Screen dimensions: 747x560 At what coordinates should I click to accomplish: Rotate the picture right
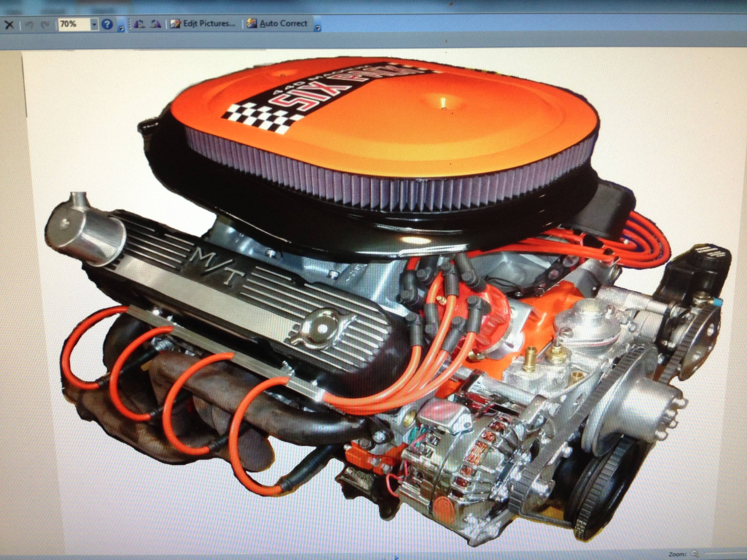point(156,24)
